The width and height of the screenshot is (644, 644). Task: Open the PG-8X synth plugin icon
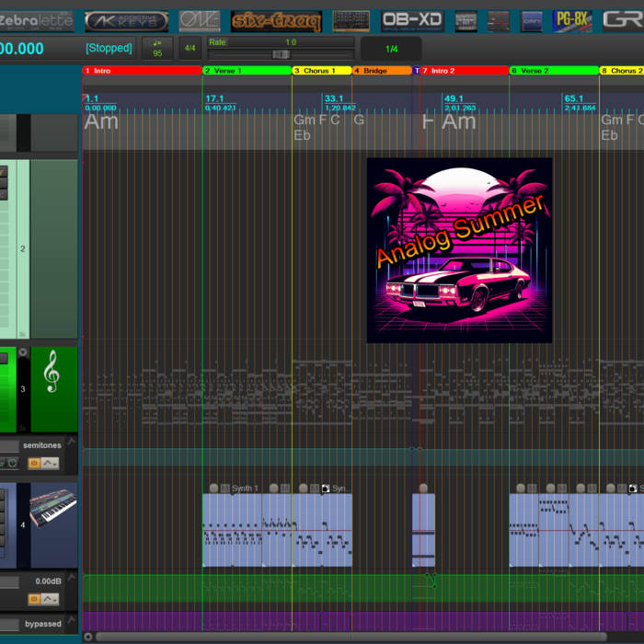pyautogui.click(x=571, y=20)
